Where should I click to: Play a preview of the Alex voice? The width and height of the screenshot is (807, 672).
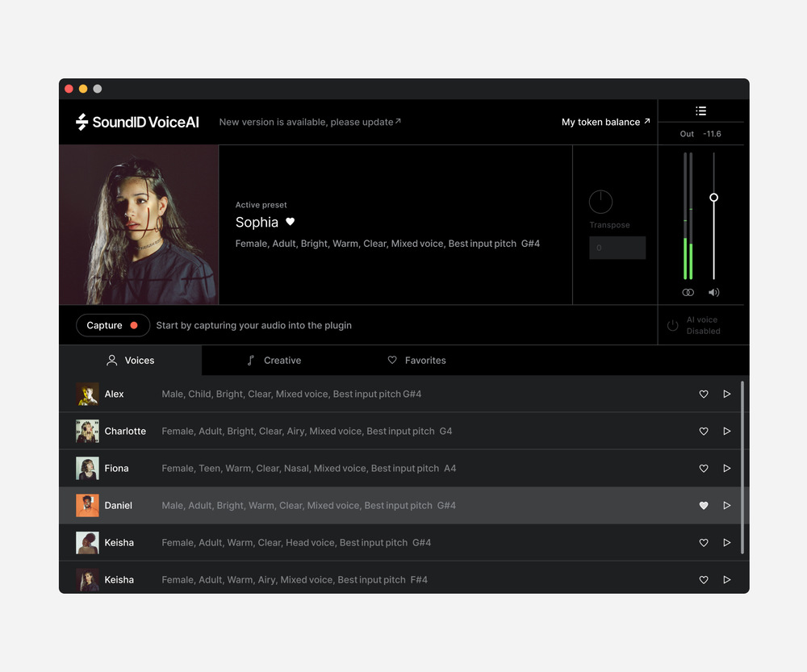point(726,394)
